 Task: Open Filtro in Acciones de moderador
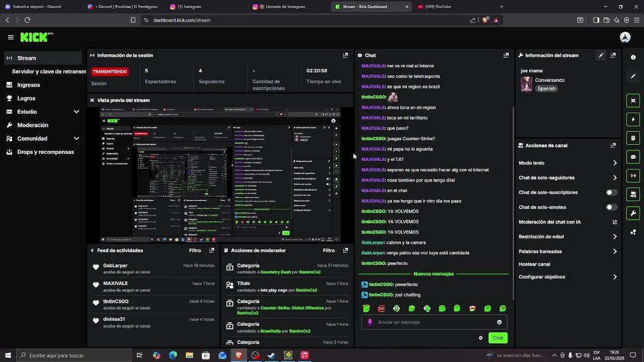click(x=329, y=250)
